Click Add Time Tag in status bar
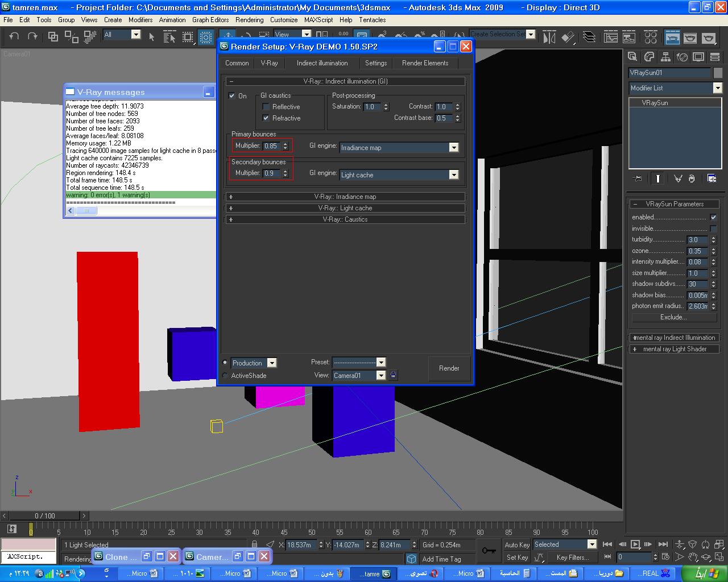Screen dimensions: 728x582 pyautogui.click(x=441, y=559)
